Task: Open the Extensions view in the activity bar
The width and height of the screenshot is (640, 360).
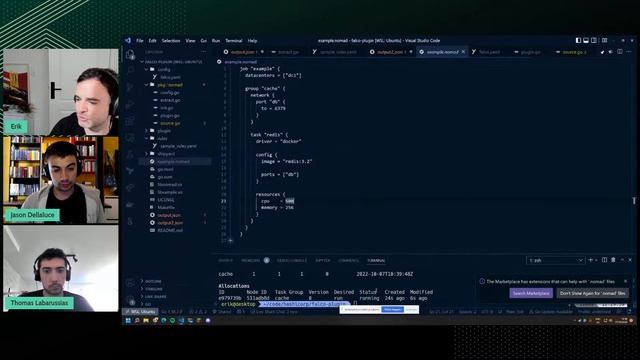Action: (x=130, y=121)
